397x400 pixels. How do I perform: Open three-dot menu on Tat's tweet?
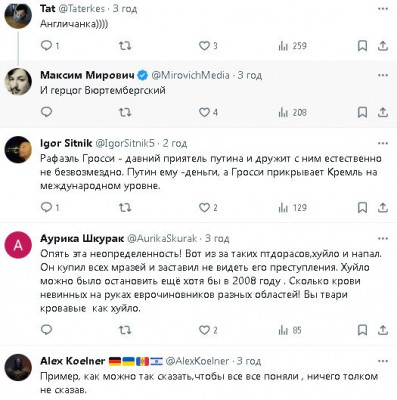pos(383,9)
